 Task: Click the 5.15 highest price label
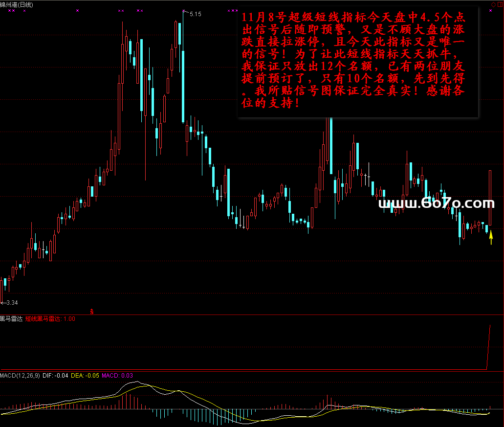[x=195, y=14]
